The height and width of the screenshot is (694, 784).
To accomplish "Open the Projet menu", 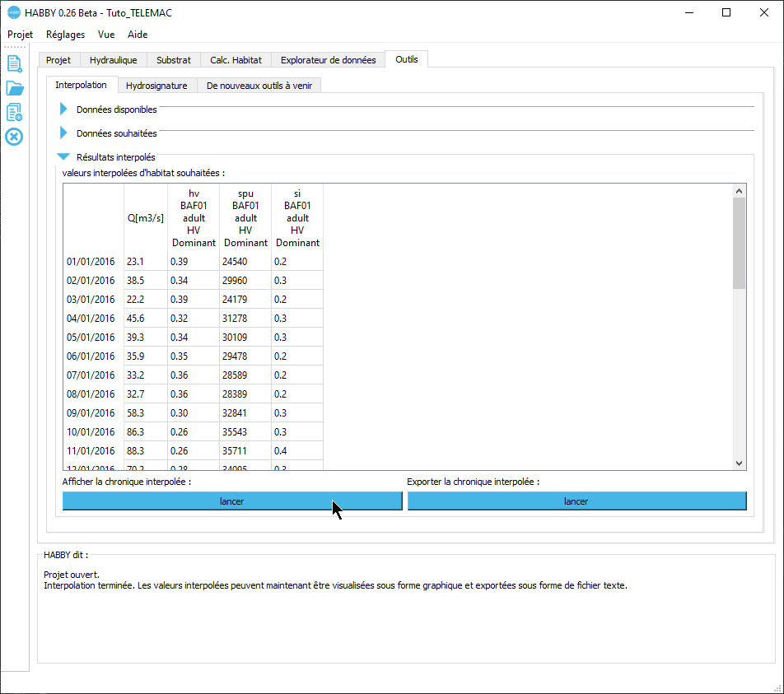I will 21,35.
